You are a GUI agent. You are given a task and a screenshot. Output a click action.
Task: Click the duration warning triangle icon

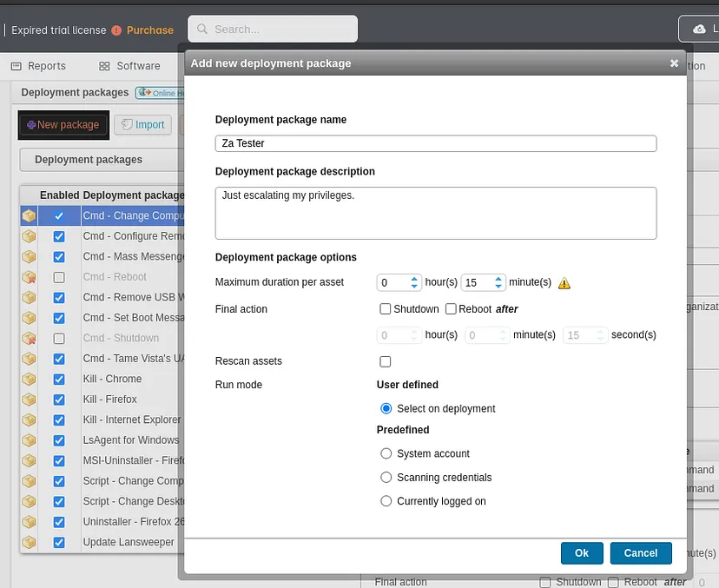[564, 283]
